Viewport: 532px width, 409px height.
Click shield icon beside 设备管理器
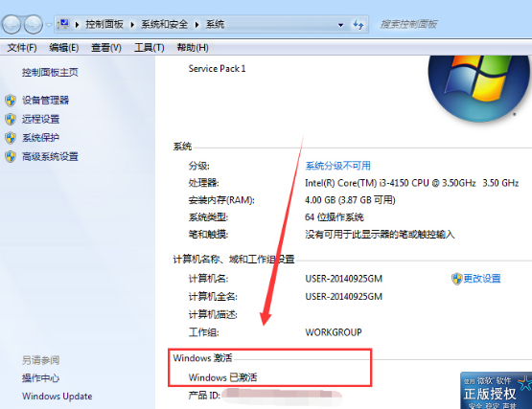tap(11, 101)
